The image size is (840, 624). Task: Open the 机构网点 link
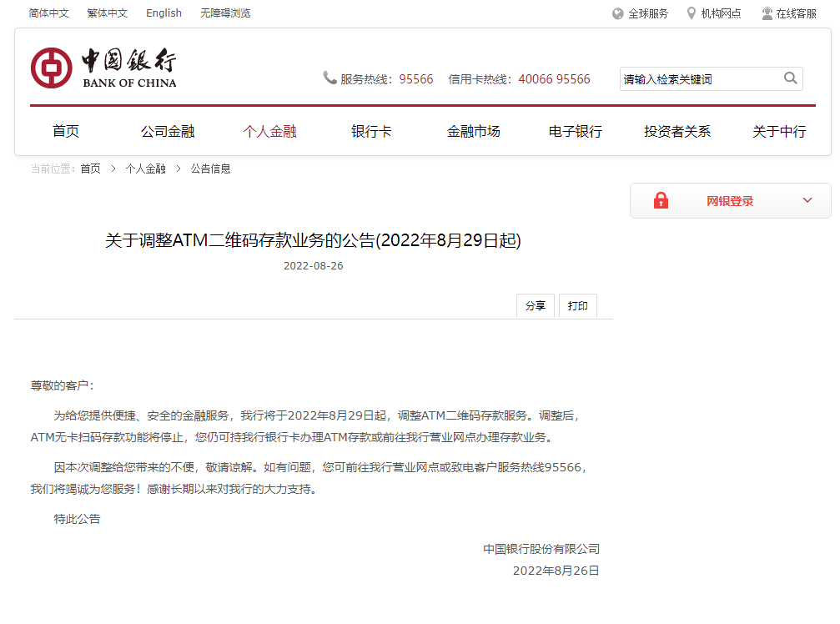pyautogui.click(x=721, y=14)
